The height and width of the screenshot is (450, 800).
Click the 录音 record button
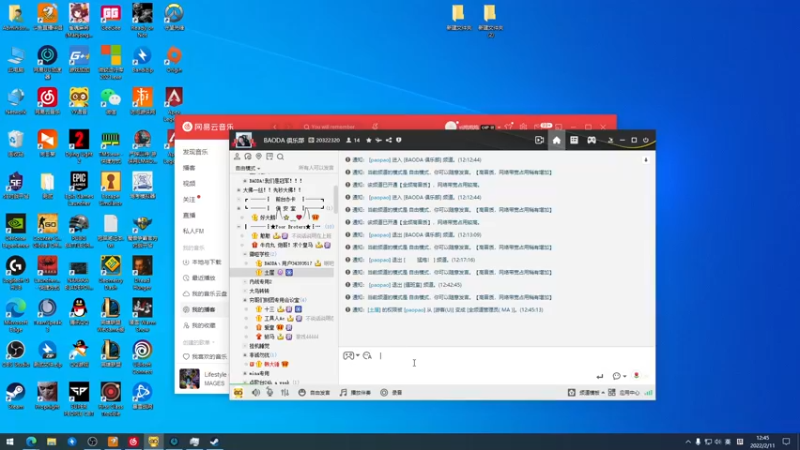(x=391, y=392)
